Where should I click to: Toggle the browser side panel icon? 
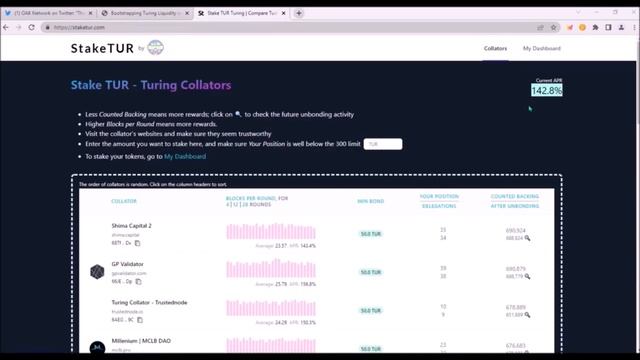(x=608, y=27)
